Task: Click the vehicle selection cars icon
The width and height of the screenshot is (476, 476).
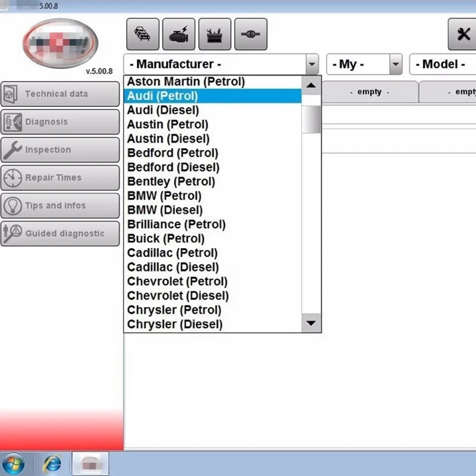Action: (143, 34)
